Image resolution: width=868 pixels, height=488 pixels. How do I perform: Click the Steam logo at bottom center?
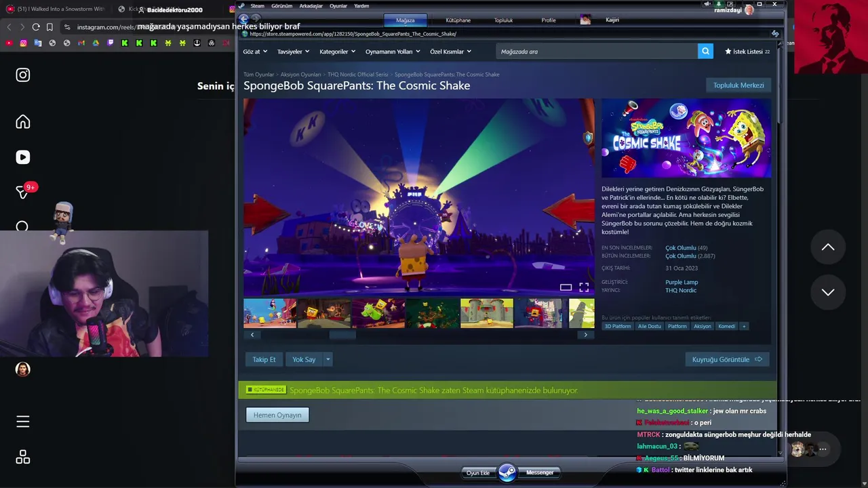click(507, 472)
